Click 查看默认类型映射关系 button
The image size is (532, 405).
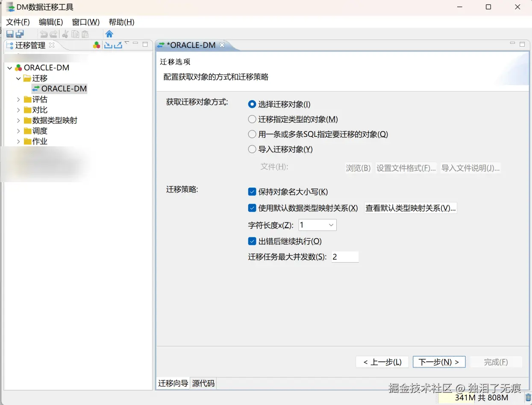click(x=411, y=208)
